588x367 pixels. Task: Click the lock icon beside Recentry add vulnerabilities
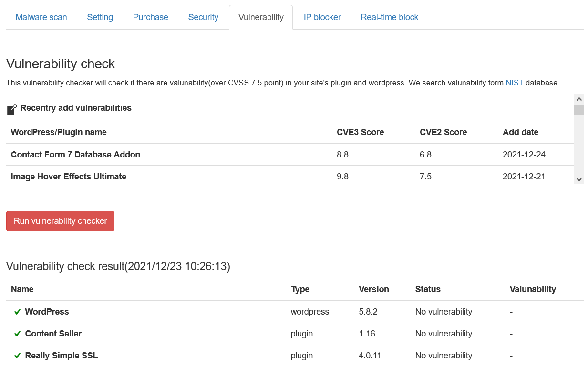12,109
